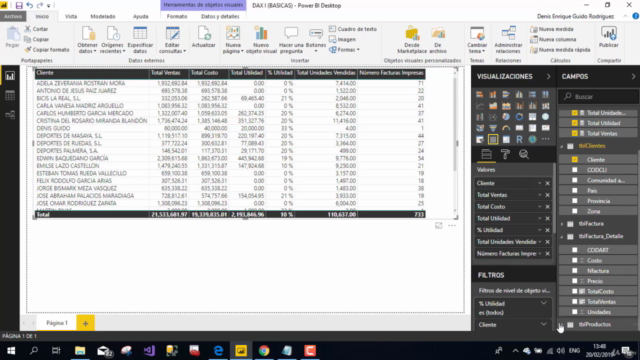Click Especificar datos in the ribbon
Screen dimensions: 640x360
click(140, 40)
